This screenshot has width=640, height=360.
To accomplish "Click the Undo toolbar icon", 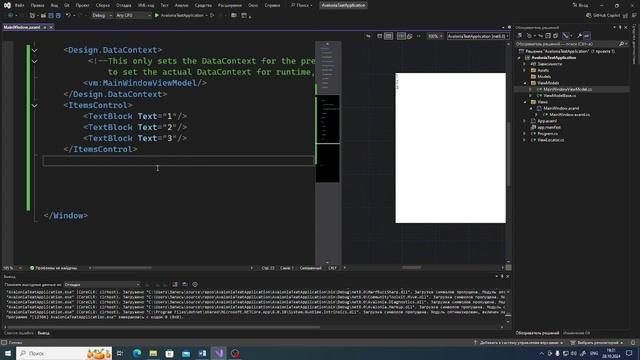I will pos(68,16).
